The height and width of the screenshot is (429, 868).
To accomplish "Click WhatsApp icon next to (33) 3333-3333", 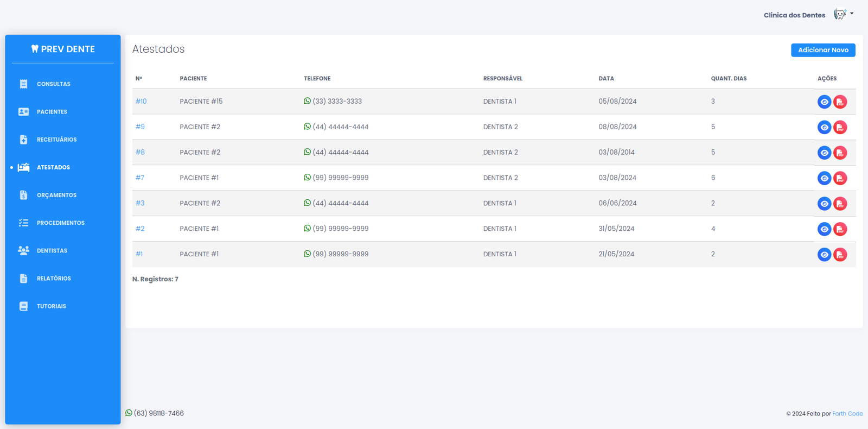I will tap(307, 101).
